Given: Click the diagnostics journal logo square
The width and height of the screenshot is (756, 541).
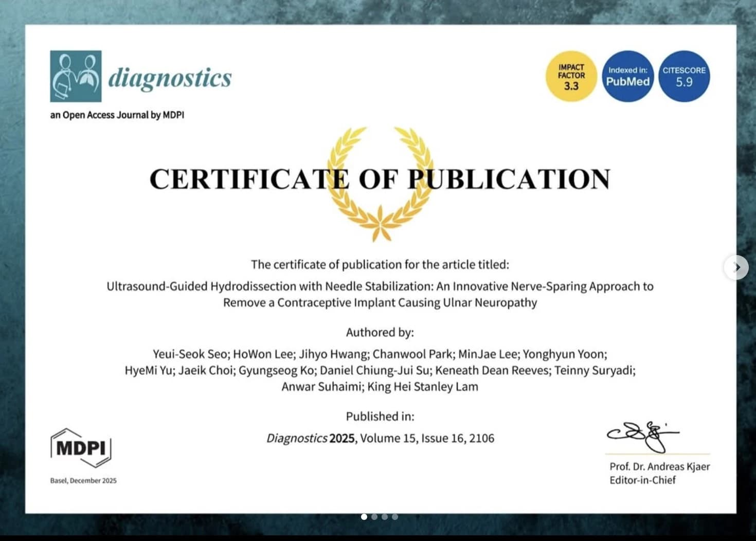Looking at the screenshot, I should pos(76,76).
